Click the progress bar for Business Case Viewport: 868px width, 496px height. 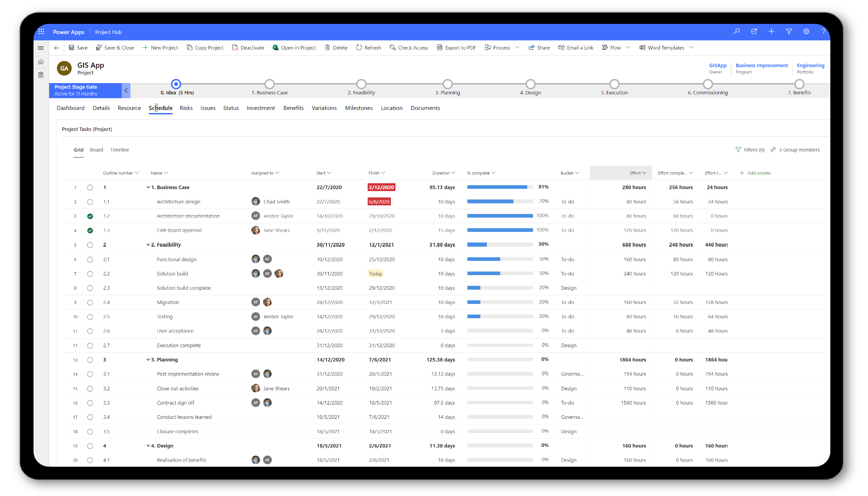click(x=500, y=187)
